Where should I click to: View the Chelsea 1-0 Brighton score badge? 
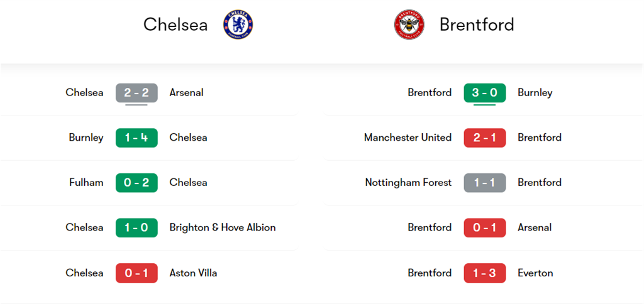[136, 227]
